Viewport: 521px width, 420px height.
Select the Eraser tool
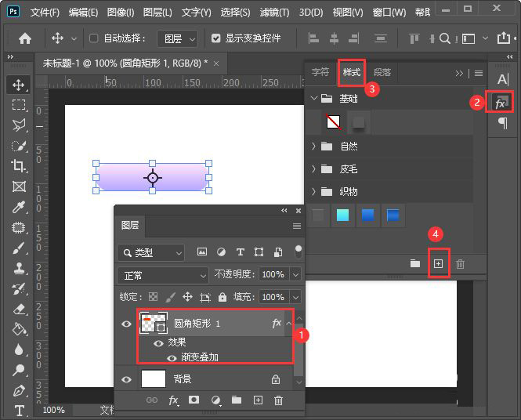[x=19, y=309]
